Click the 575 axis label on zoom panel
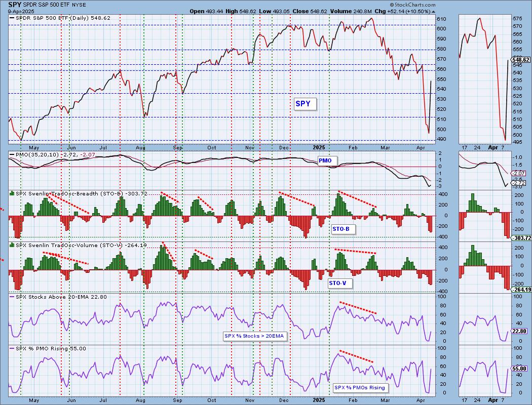This screenshot has height=405, width=532. 517,19
